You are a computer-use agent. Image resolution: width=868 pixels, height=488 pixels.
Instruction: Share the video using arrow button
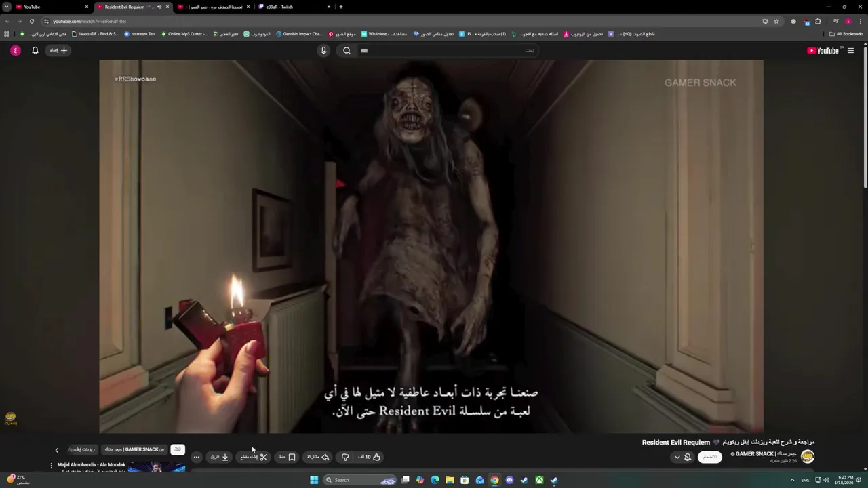[x=317, y=457]
